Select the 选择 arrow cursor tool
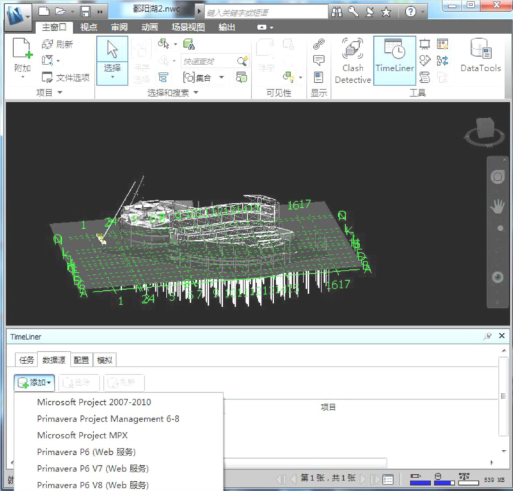Image resolution: width=514 pixels, height=492 pixels. 112,49
